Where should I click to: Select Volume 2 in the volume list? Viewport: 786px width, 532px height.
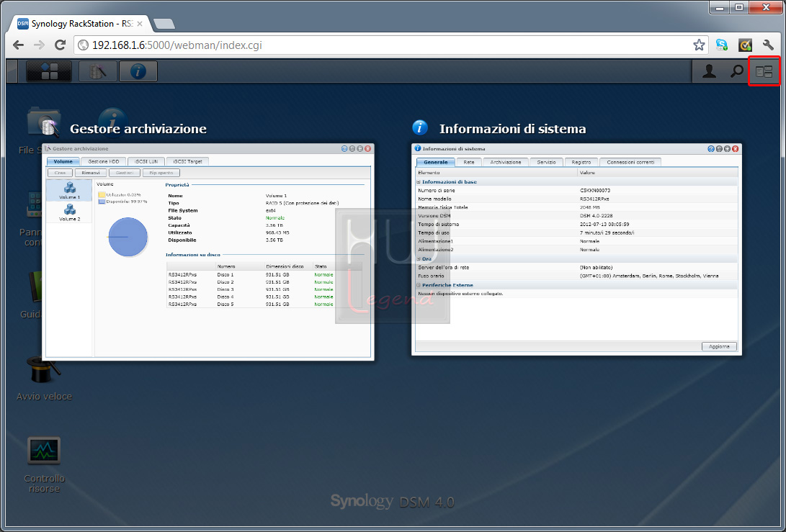pyautogui.click(x=70, y=212)
